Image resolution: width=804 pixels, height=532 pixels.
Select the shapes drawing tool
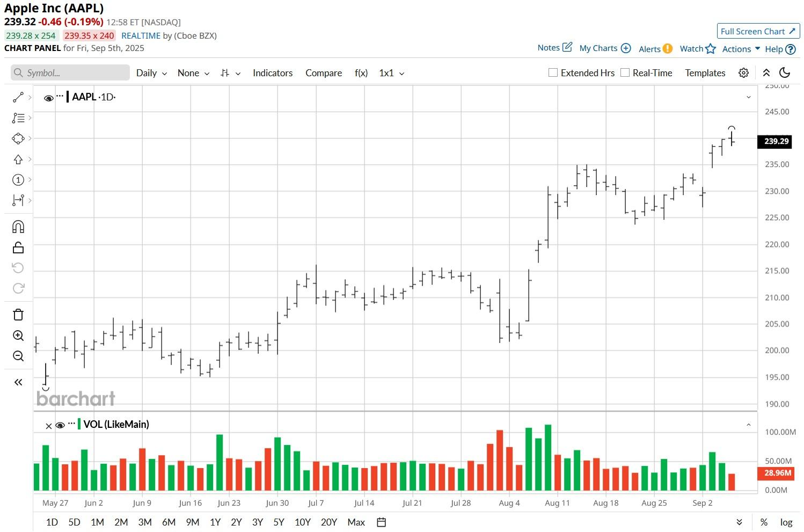pyautogui.click(x=18, y=139)
